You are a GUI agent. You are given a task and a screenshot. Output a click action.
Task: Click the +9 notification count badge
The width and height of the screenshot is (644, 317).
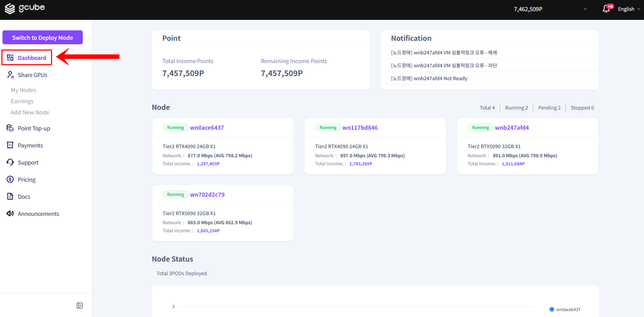point(610,6)
